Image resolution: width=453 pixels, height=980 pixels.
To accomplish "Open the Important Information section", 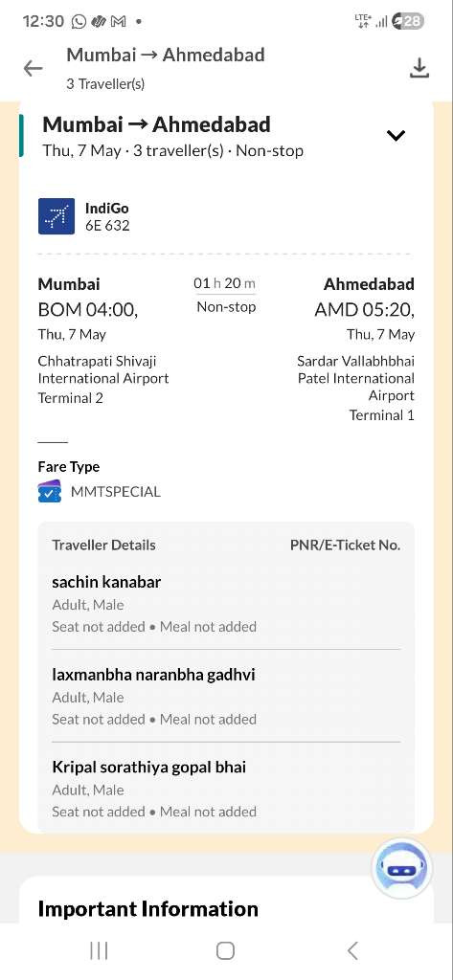I will click(147, 908).
